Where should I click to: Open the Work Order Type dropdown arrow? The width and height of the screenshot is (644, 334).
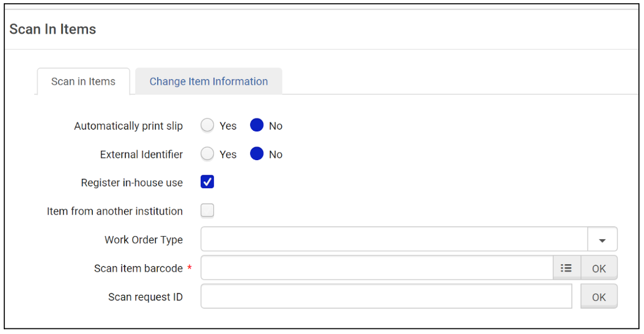click(602, 240)
